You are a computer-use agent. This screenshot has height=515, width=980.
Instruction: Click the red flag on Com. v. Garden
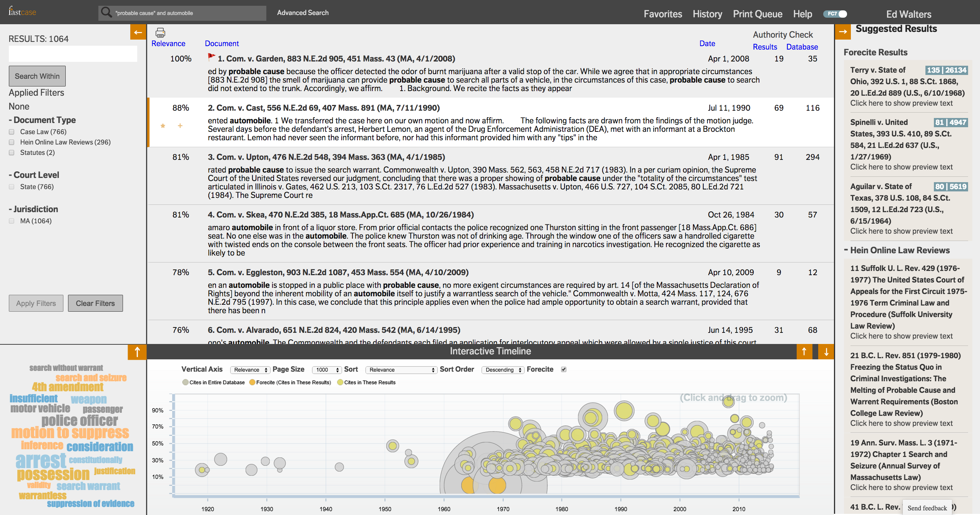pyautogui.click(x=211, y=57)
